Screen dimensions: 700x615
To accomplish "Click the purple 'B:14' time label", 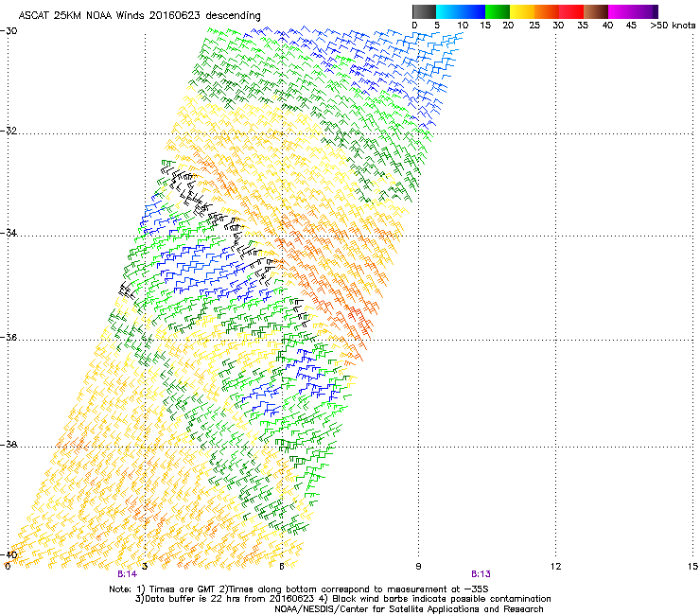I will (x=128, y=574).
